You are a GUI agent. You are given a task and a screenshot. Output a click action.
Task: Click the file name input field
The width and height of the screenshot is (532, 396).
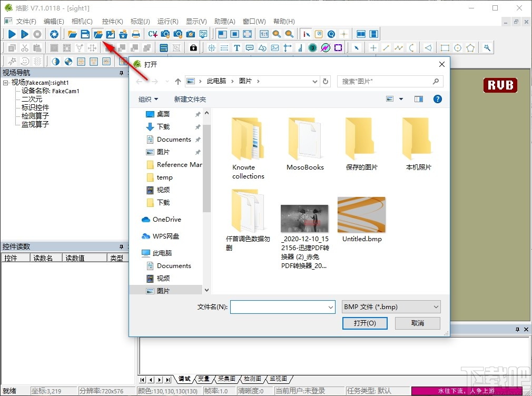(x=282, y=307)
